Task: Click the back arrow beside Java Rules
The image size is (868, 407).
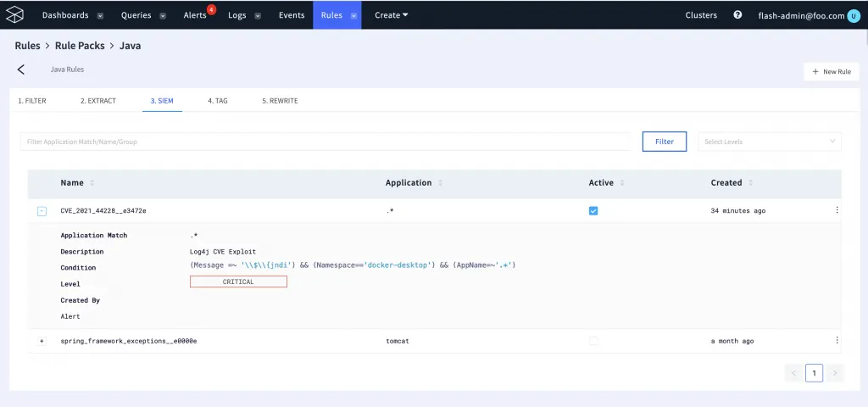Action: [x=21, y=70]
